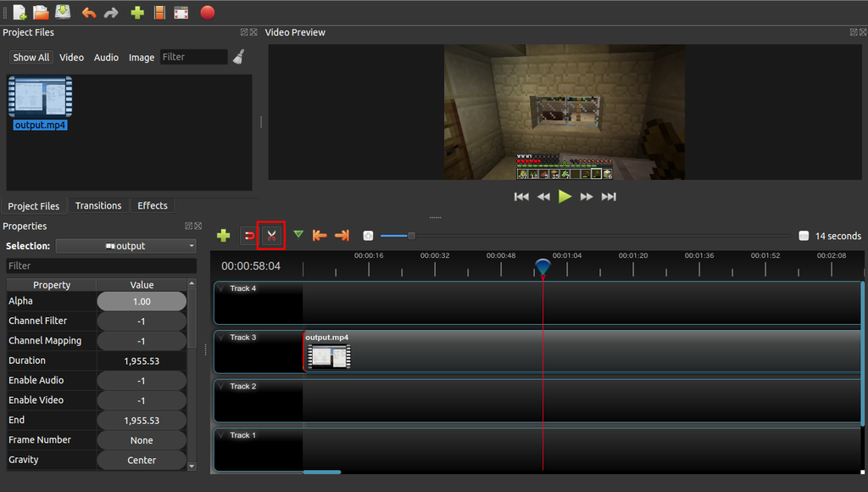Redo the last action
868x492 pixels.
[111, 12]
